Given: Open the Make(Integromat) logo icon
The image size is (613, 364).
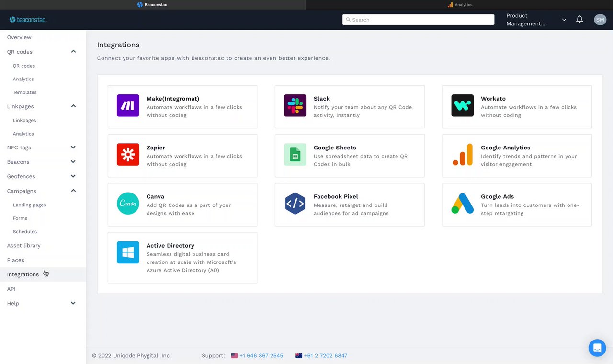Looking at the screenshot, I should (128, 106).
